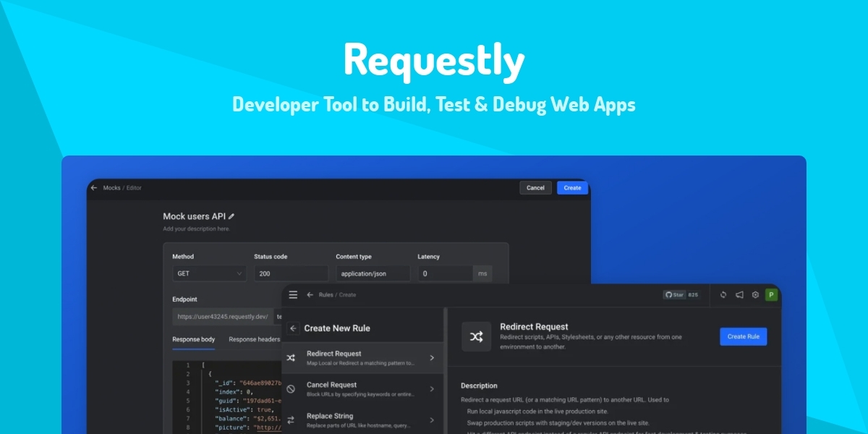Click blue Create button in Mocks editor

point(572,187)
